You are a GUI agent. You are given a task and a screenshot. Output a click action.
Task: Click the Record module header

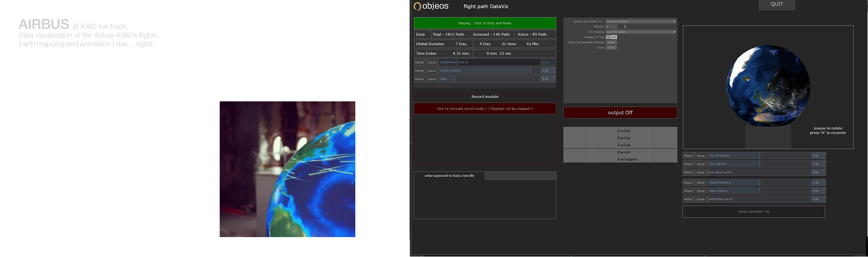pos(485,97)
